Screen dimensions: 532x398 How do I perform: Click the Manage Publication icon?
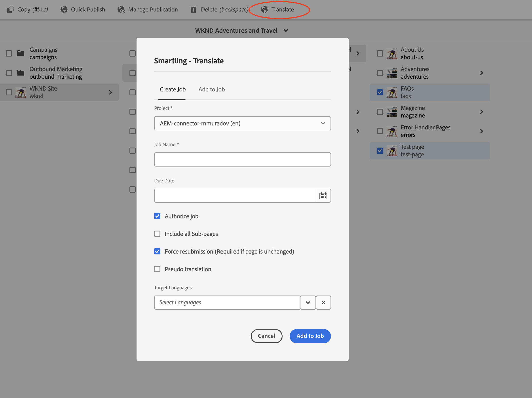click(x=121, y=9)
